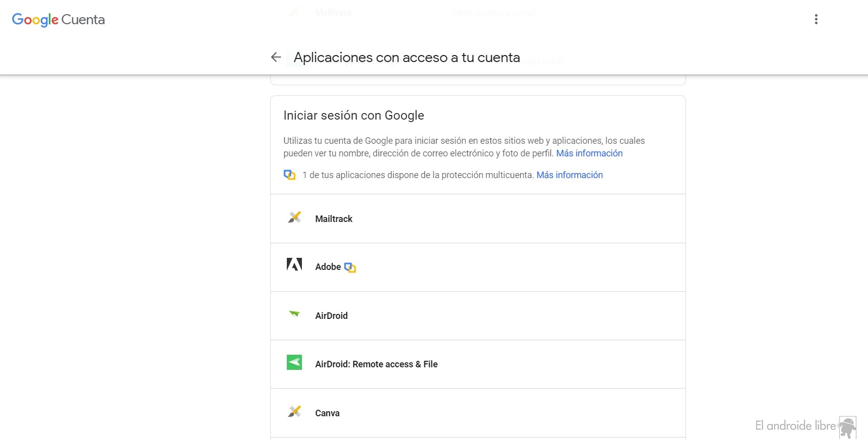Open the three-dot options menu
868x440 pixels.
816,20
